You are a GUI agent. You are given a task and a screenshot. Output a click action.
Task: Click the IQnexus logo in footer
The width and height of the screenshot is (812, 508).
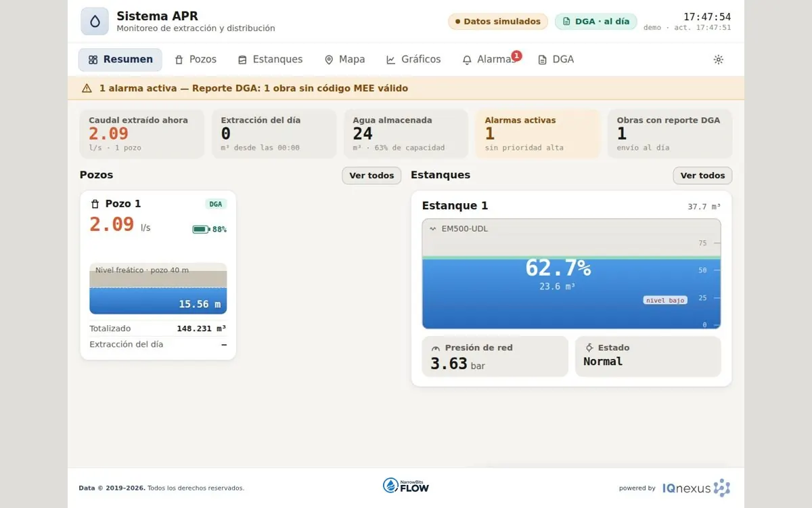696,488
